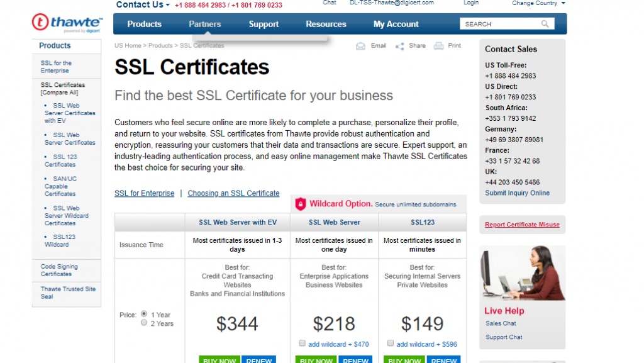The image size is (644, 363).
Task: Click the SSL123 BUY NOW button
Action: (x=404, y=360)
